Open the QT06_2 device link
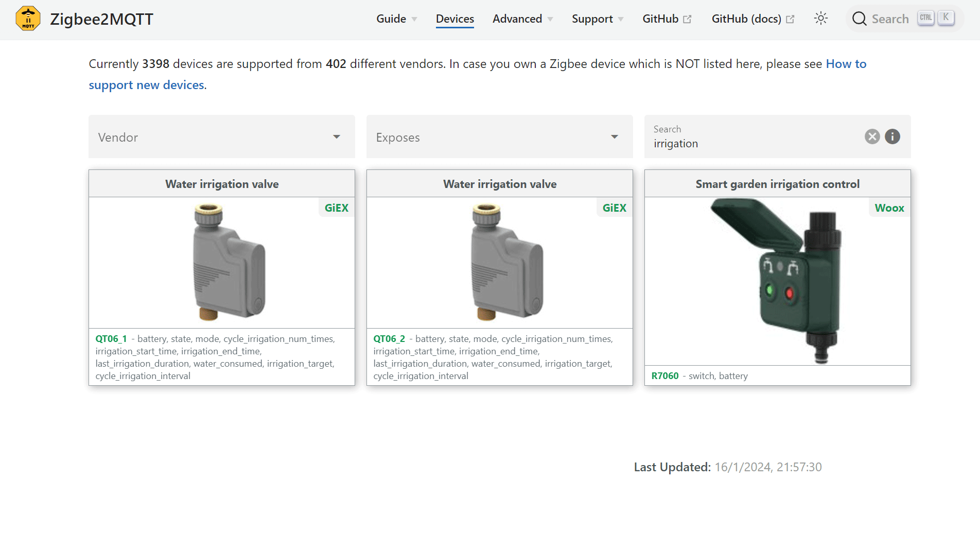The image size is (980, 548). click(x=389, y=339)
